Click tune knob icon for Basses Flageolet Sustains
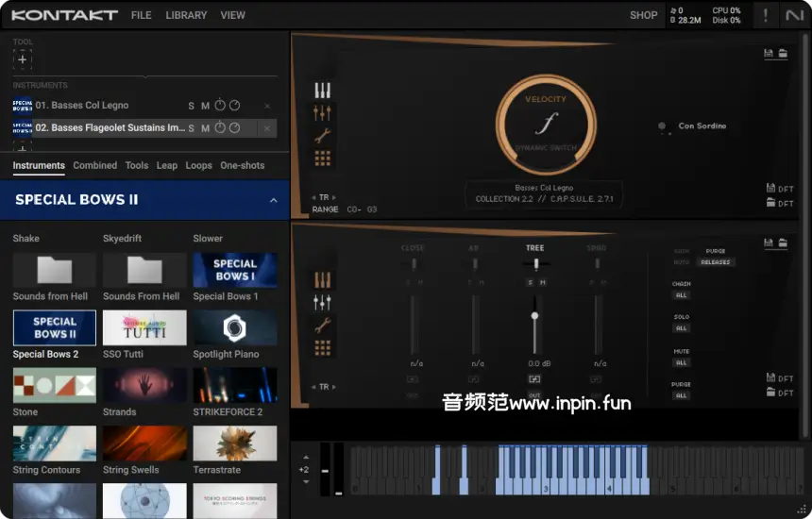Image resolution: width=812 pixels, height=519 pixels. click(220, 128)
